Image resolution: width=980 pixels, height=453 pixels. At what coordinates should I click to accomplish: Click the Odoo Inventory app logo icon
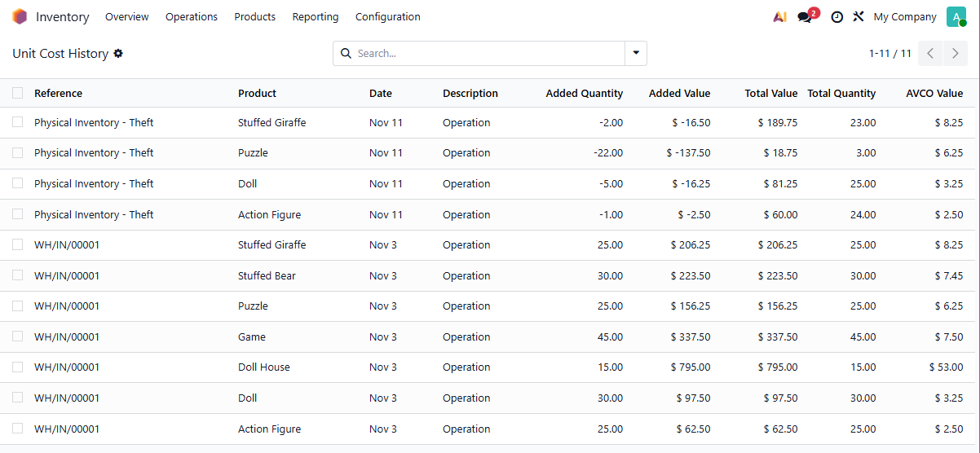[x=20, y=17]
